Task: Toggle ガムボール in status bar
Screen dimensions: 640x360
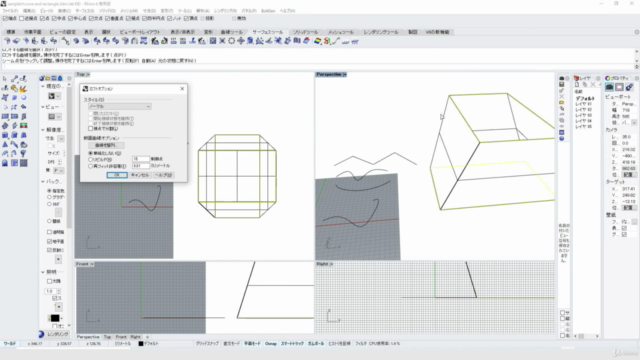Action: pos(316,344)
